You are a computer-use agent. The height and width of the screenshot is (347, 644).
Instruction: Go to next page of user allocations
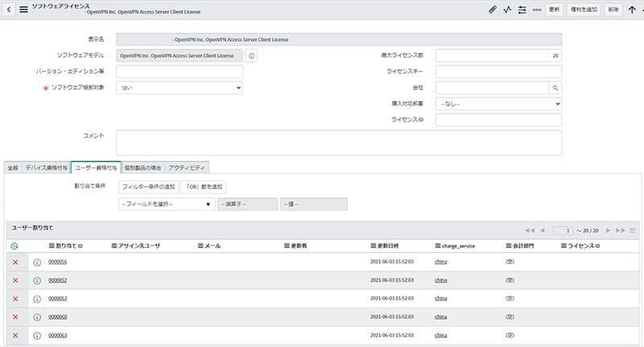pyautogui.click(x=609, y=230)
